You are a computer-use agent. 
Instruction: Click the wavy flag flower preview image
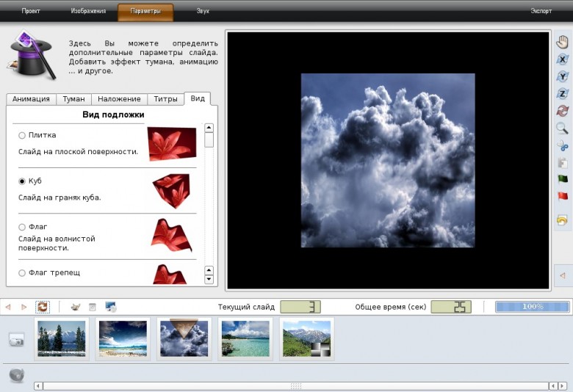(x=171, y=236)
